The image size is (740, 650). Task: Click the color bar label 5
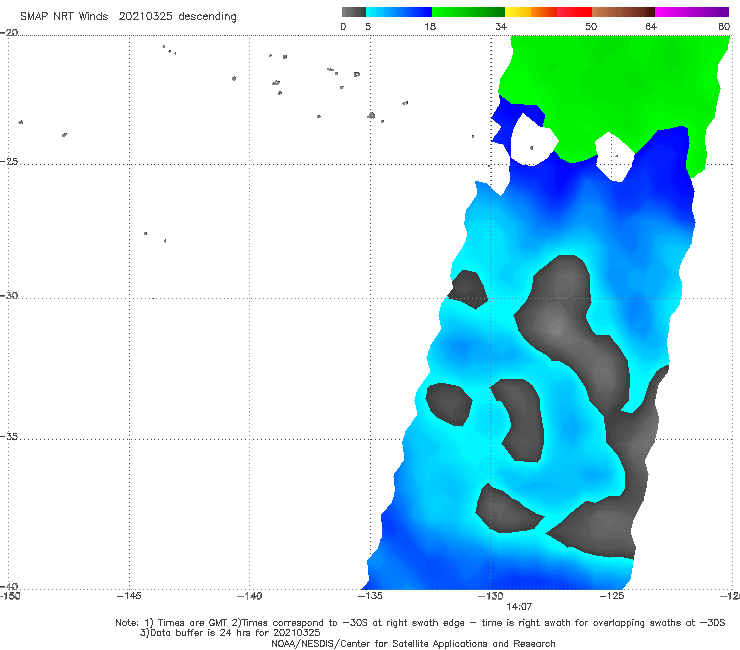368,26
